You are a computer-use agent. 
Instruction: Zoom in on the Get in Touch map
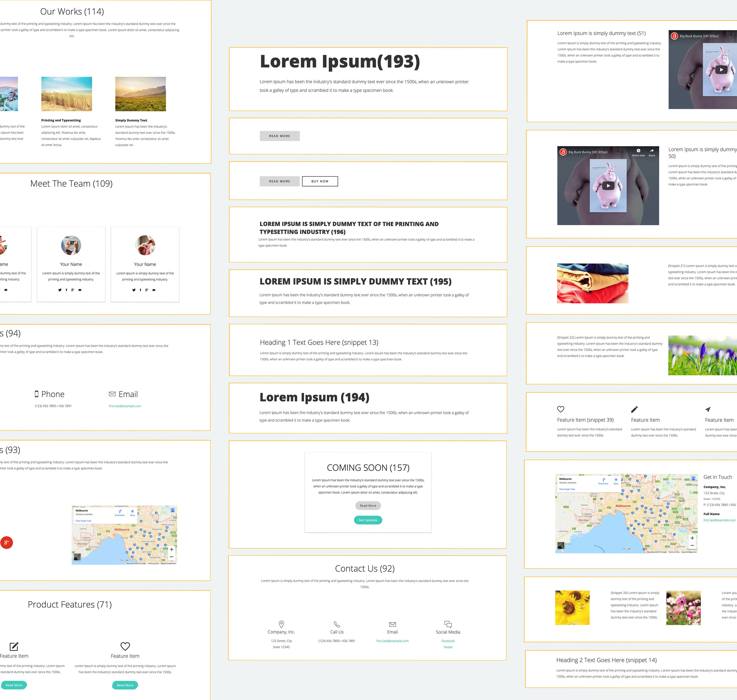pyautogui.click(x=692, y=538)
